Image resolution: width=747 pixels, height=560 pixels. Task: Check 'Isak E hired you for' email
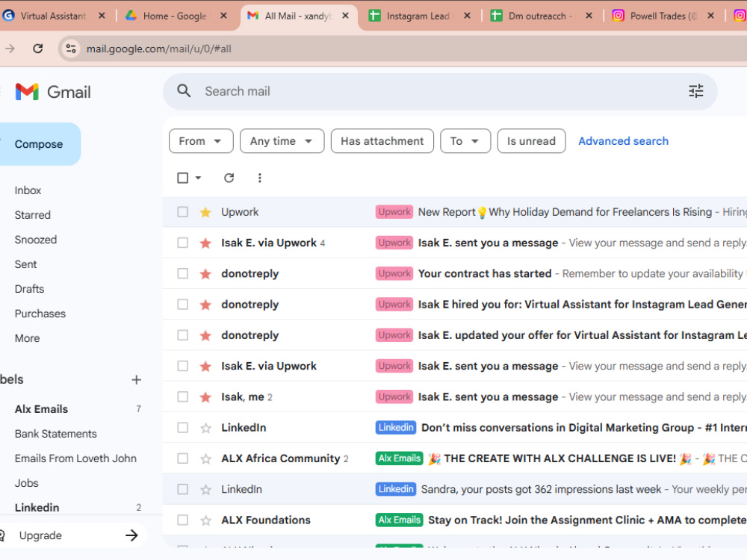pos(182,305)
